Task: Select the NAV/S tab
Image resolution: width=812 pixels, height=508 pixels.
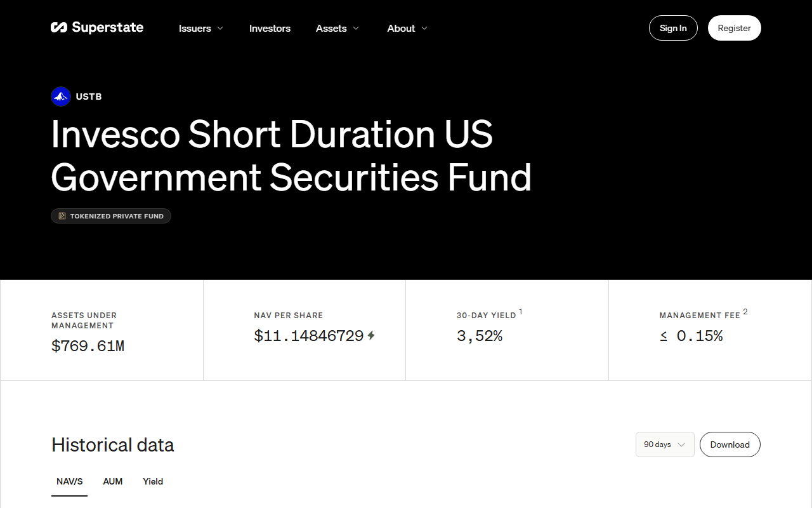Action: click(70, 481)
